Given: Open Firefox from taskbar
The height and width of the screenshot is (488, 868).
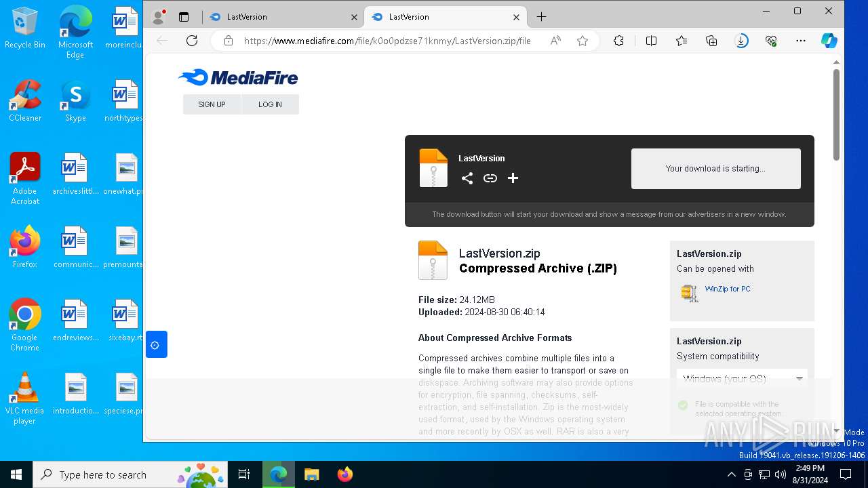Looking at the screenshot, I should [x=344, y=474].
